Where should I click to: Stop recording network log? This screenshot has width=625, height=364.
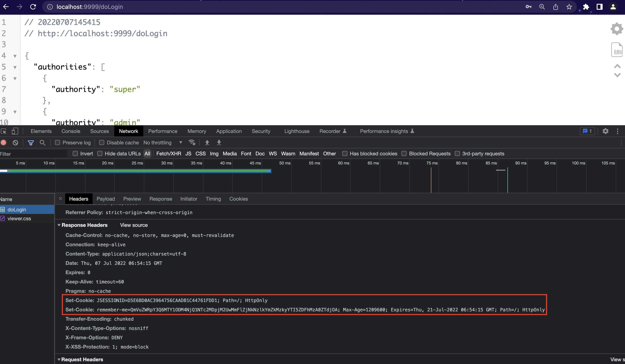click(3, 142)
